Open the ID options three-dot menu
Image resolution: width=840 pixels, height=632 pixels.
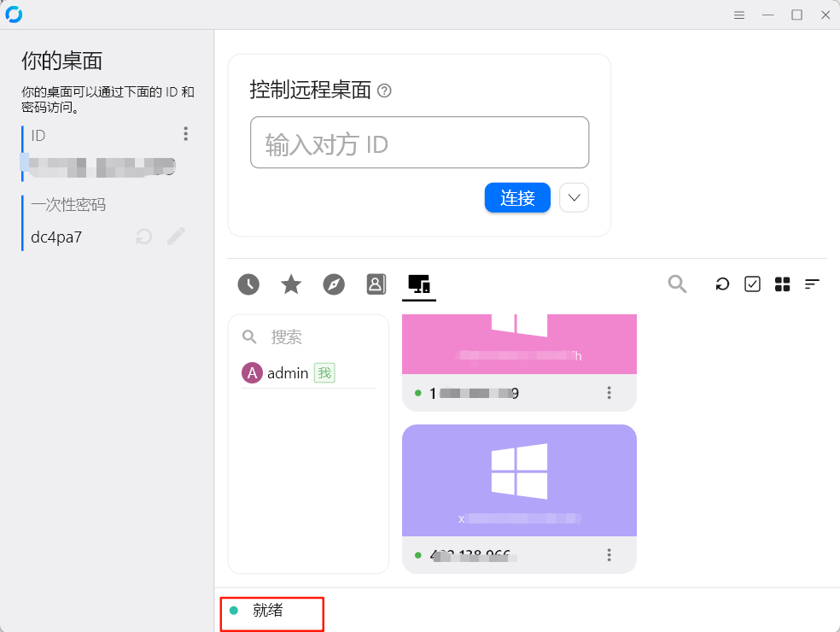pos(185,134)
